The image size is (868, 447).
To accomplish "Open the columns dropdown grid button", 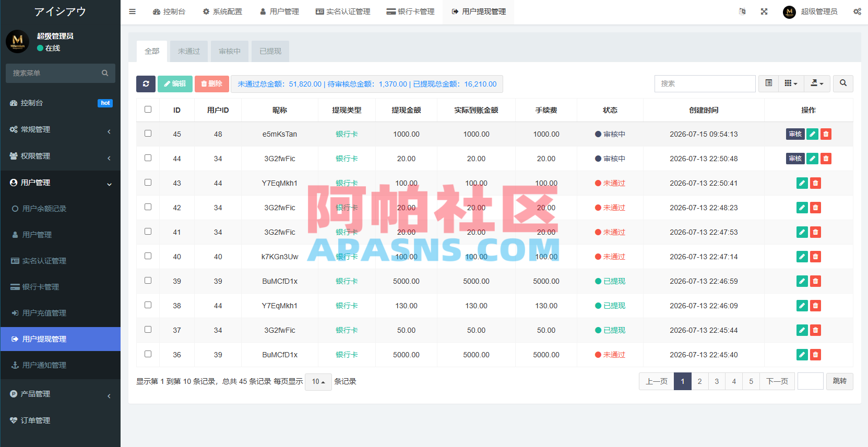I will pos(791,83).
